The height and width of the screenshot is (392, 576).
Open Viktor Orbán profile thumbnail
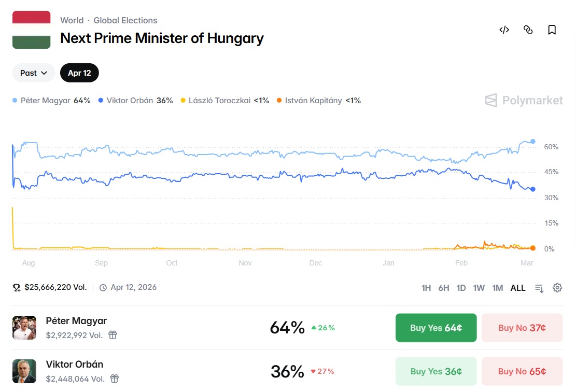point(24,371)
